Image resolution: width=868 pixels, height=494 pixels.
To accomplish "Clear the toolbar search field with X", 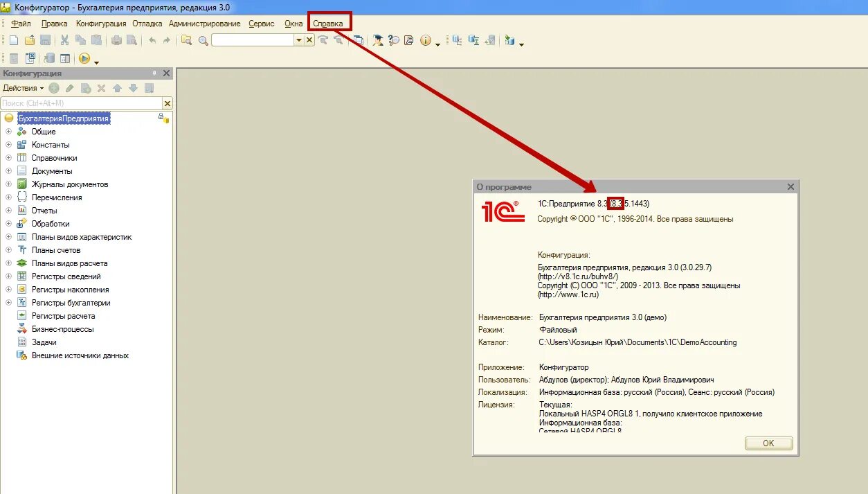I will tap(309, 40).
